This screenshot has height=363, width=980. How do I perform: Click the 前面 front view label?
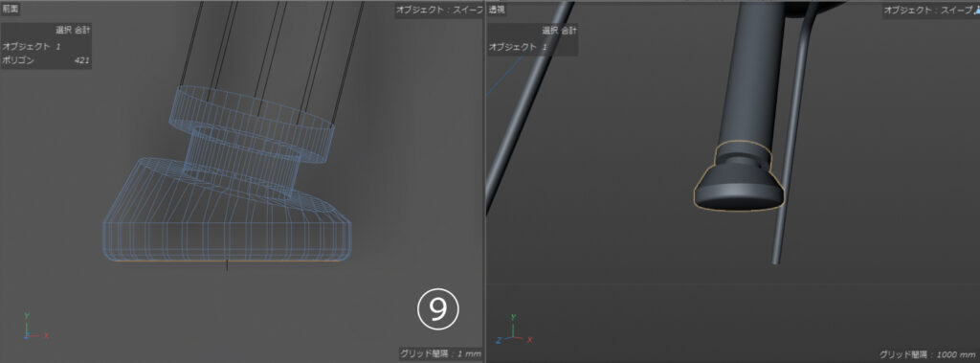click(x=11, y=8)
